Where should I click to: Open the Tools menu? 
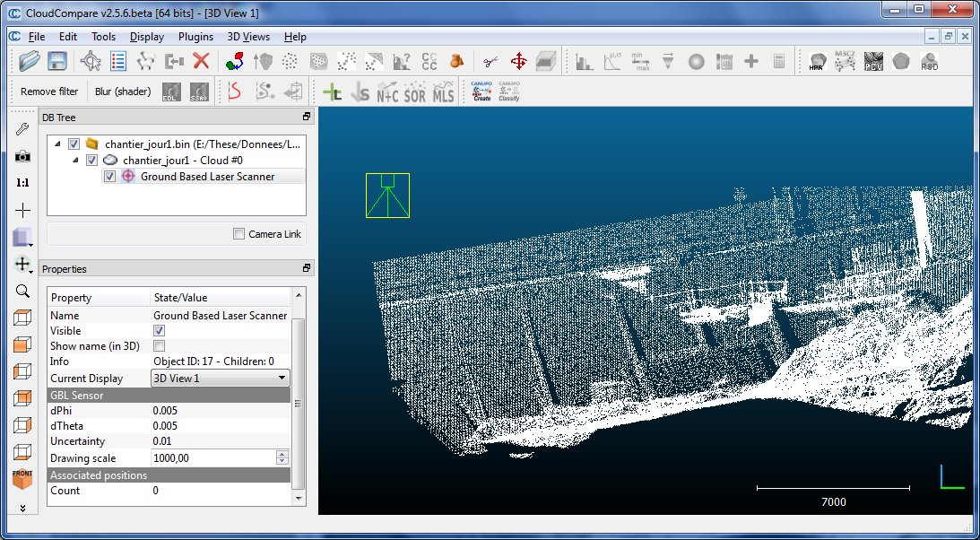103,37
